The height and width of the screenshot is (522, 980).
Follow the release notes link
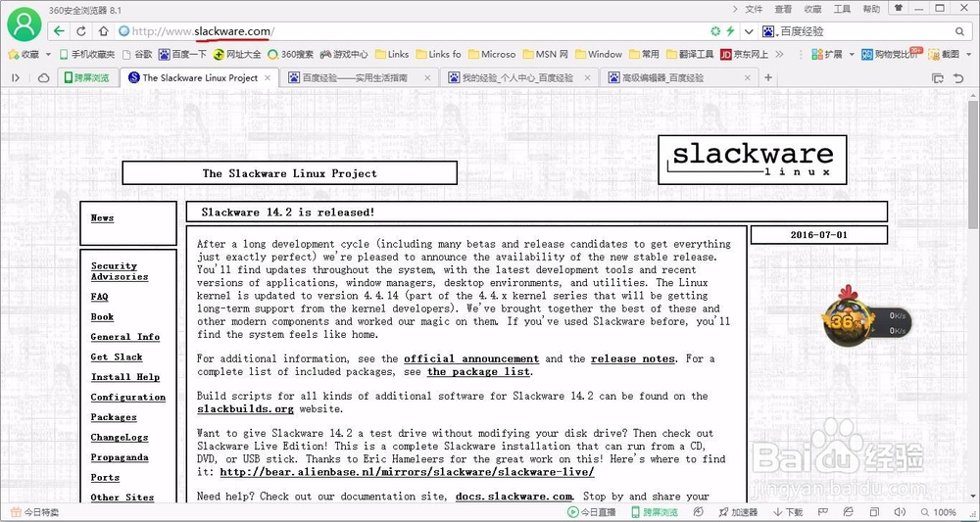pyautogui.click(x=632, y=359)
